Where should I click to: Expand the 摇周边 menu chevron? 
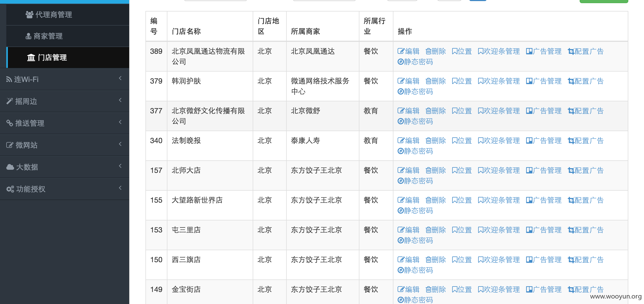120,100
